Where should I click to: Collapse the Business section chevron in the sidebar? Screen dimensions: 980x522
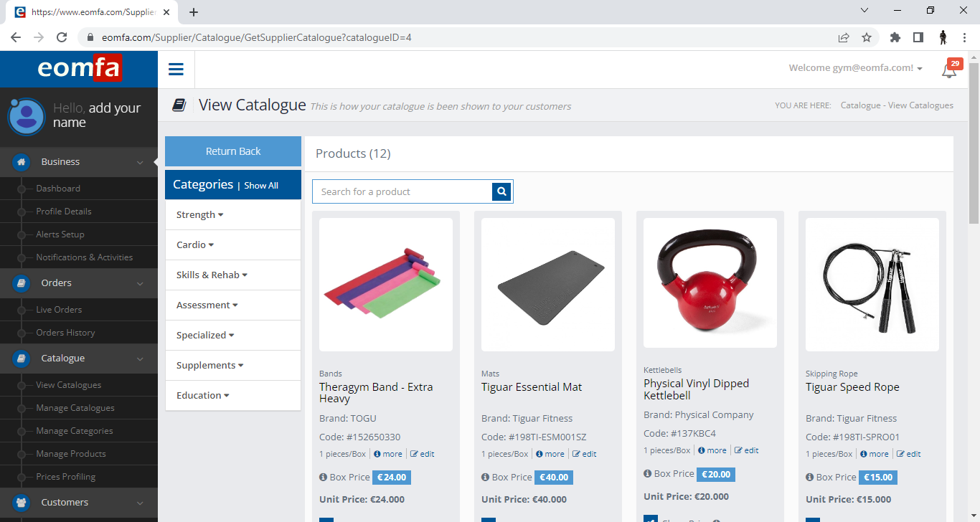coord(140,163)
